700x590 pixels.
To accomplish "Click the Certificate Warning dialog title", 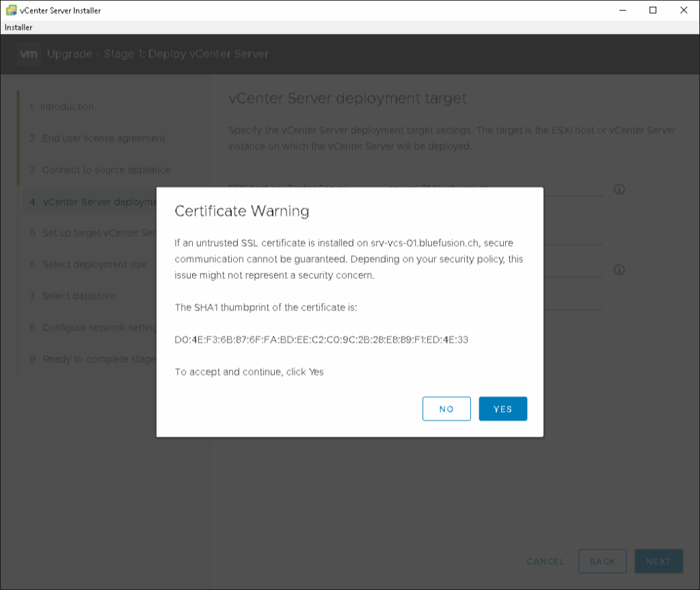I will pos(242,211).
